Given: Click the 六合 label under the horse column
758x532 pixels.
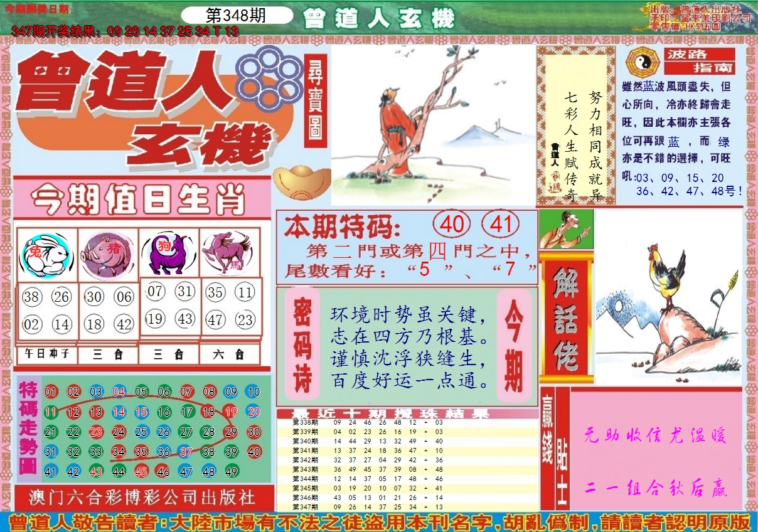Looking at the screenshot, I should pos(230,354).
